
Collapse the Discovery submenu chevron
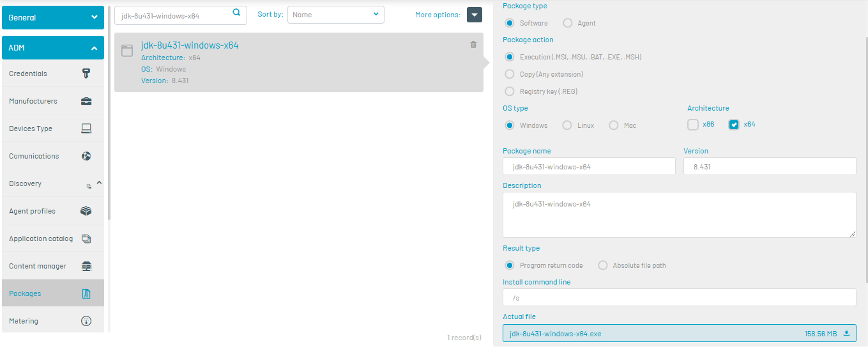click(99, 183)
